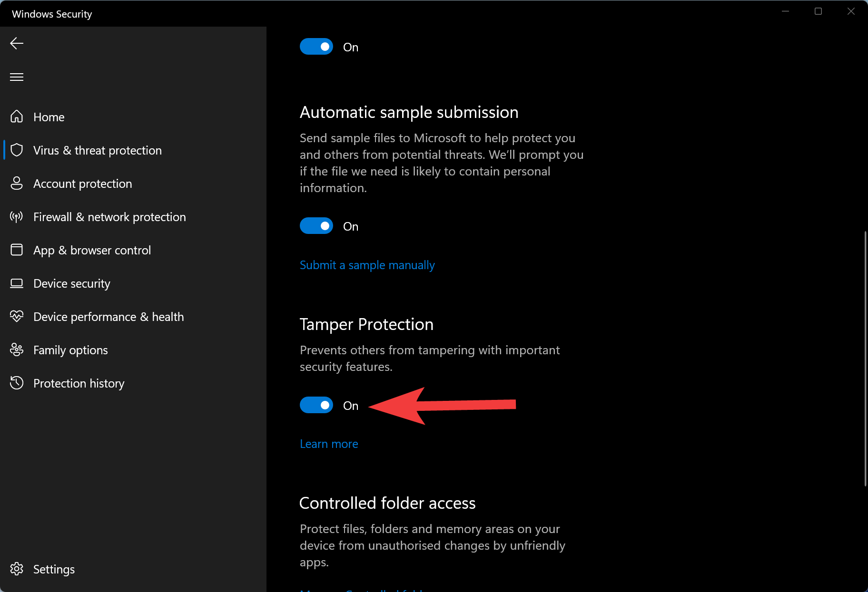Click the Family options people icon
Screen dimensions: 868x592
coord(17,349)
